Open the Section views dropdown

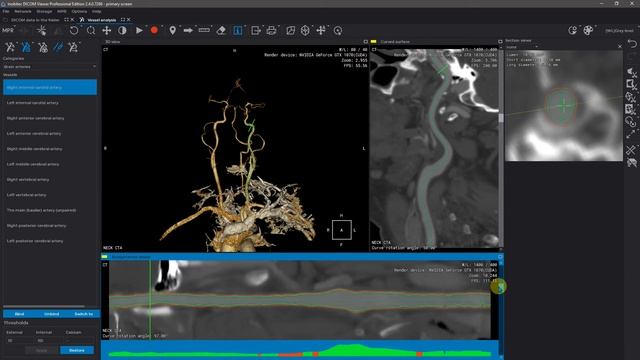tap(522, 47)
